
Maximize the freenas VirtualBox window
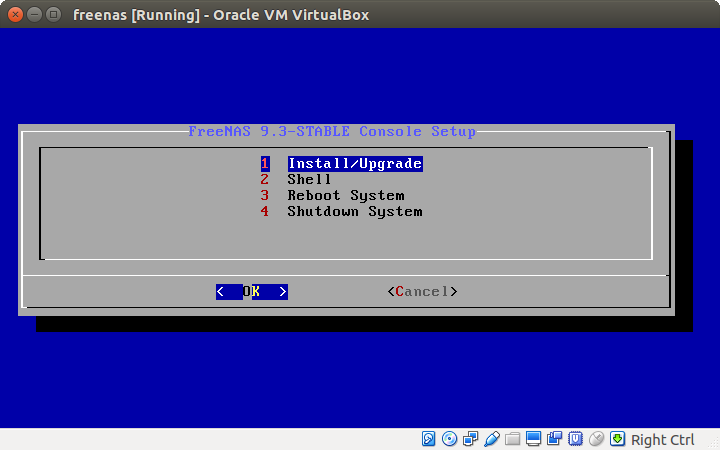pos(54,15)
